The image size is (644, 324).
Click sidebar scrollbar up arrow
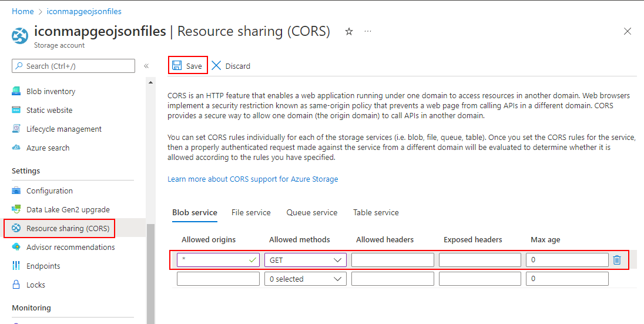[150, 83]
